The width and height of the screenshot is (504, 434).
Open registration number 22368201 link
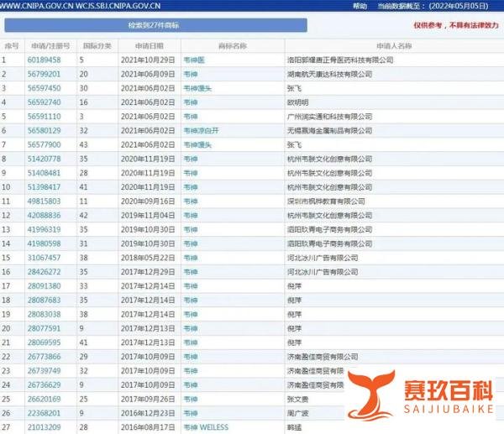coord(44,414)
